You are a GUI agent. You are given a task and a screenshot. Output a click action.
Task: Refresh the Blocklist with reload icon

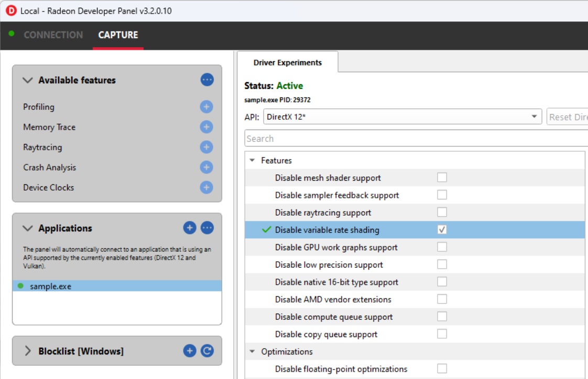pyautogui.click(x=207, y=351)
